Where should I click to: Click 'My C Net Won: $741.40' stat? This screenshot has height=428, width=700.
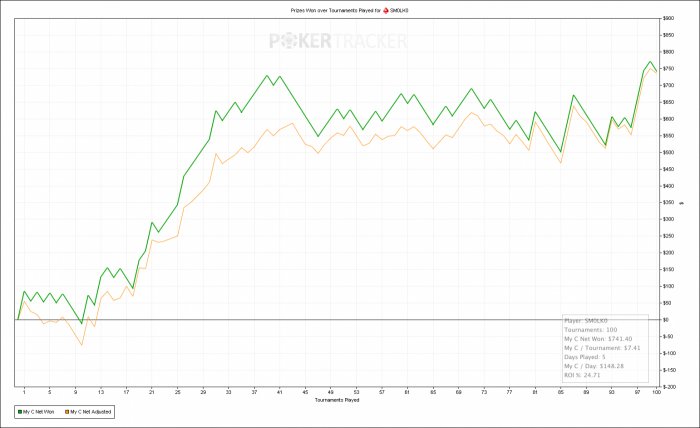(598, 339)
